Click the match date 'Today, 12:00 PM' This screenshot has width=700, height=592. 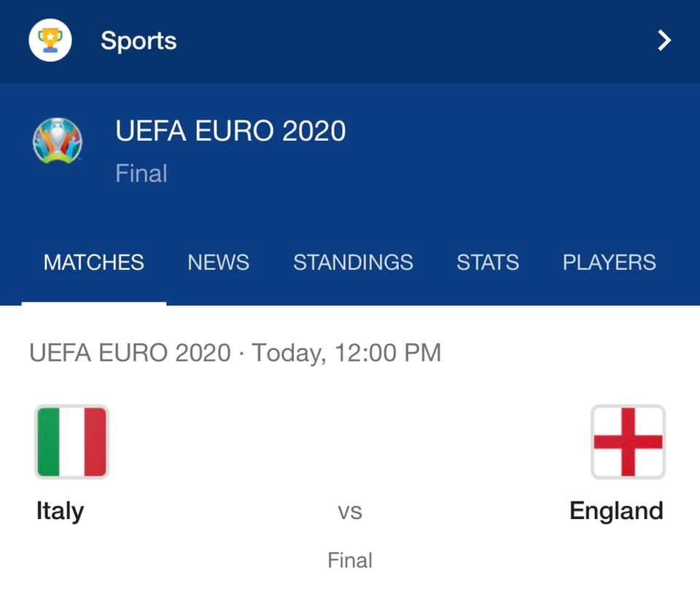[346, 353]
